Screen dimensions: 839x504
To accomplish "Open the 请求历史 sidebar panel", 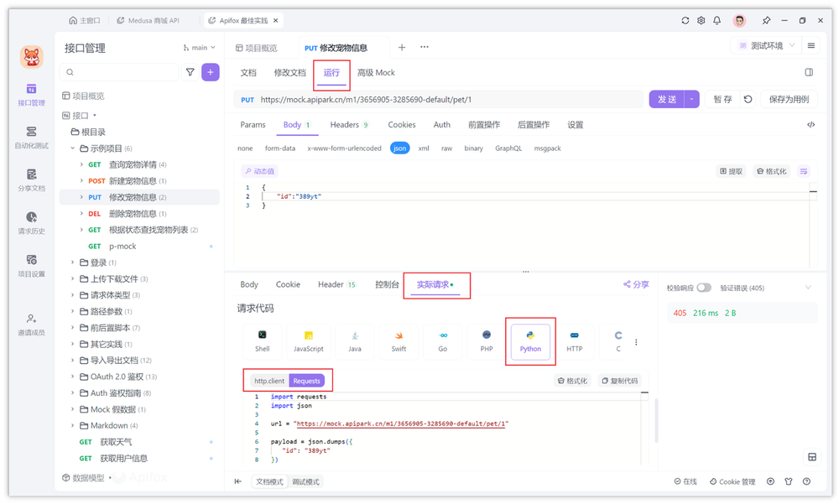I will pos(30,224).
